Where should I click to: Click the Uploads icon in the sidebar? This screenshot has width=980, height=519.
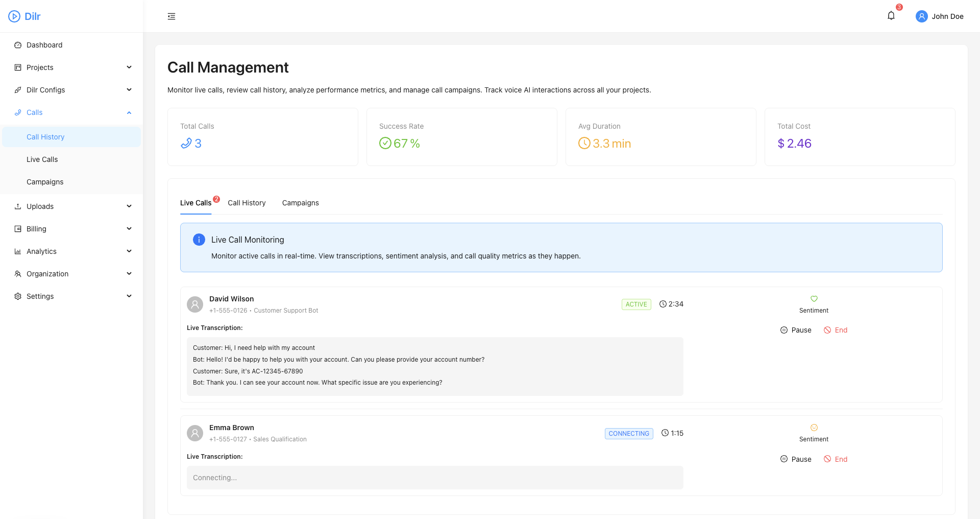(x=18, y=206)
